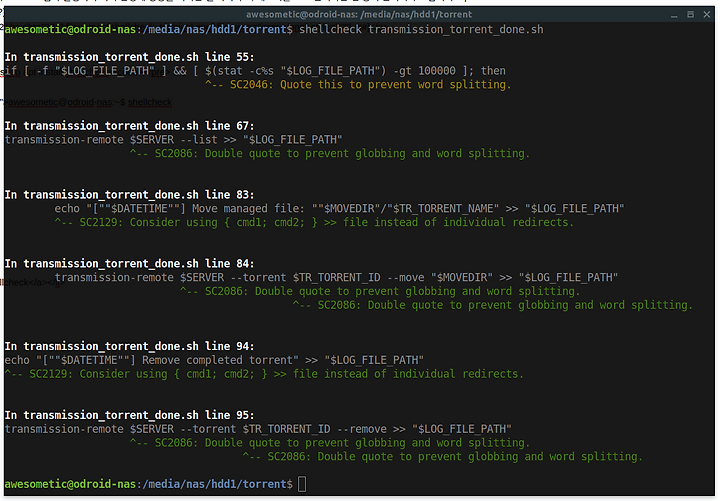Click the top prompt path '/media/nas/hdd1/torrent'
This screenshot has width=720, height=501.
tap(214, 29)
